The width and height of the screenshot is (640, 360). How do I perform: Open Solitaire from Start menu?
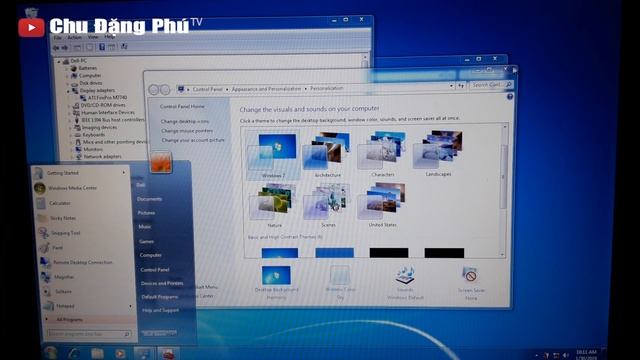pyautogui.click(x=88, y=292)
